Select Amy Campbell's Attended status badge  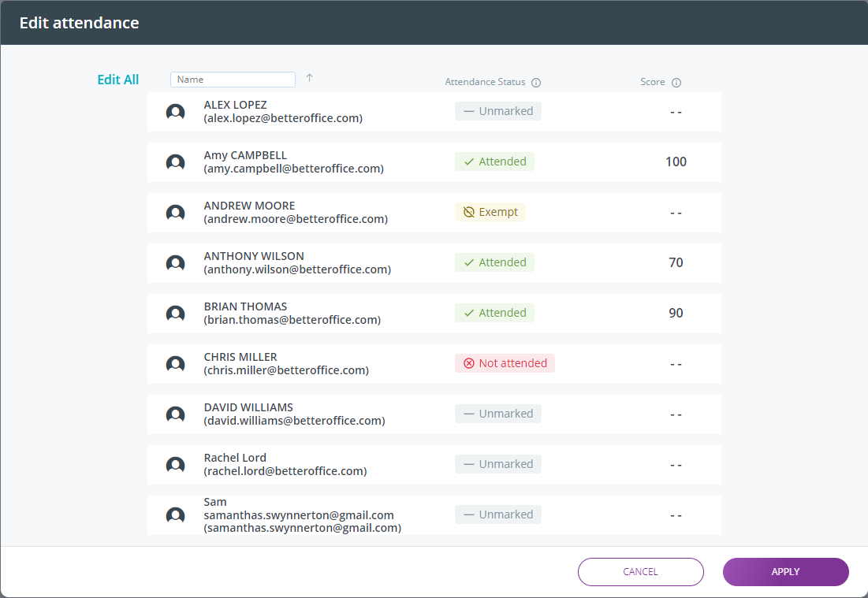click(x=494, y=162)
